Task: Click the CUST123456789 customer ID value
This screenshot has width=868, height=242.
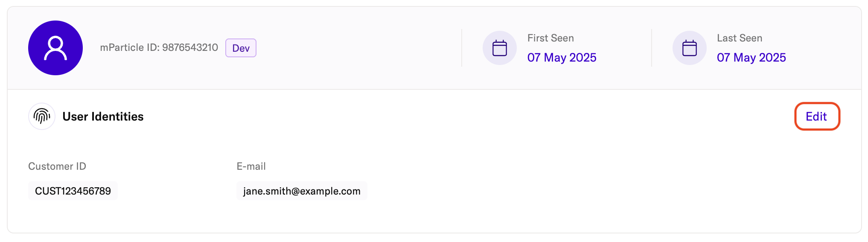Action: (x=73, y=191)
